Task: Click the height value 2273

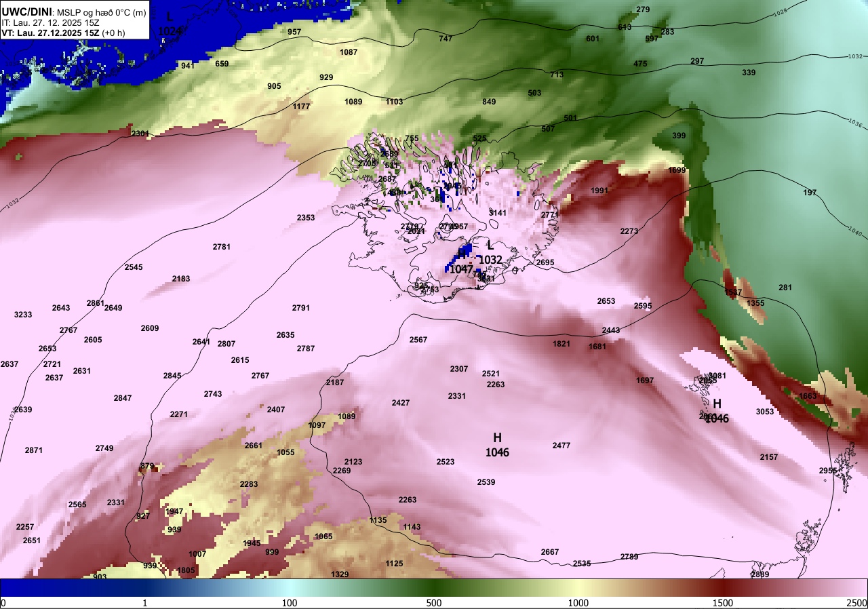Action: (629, 231)
